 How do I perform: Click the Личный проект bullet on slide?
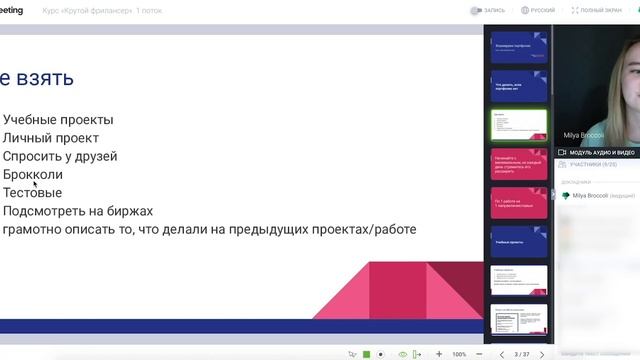(51, 138)
